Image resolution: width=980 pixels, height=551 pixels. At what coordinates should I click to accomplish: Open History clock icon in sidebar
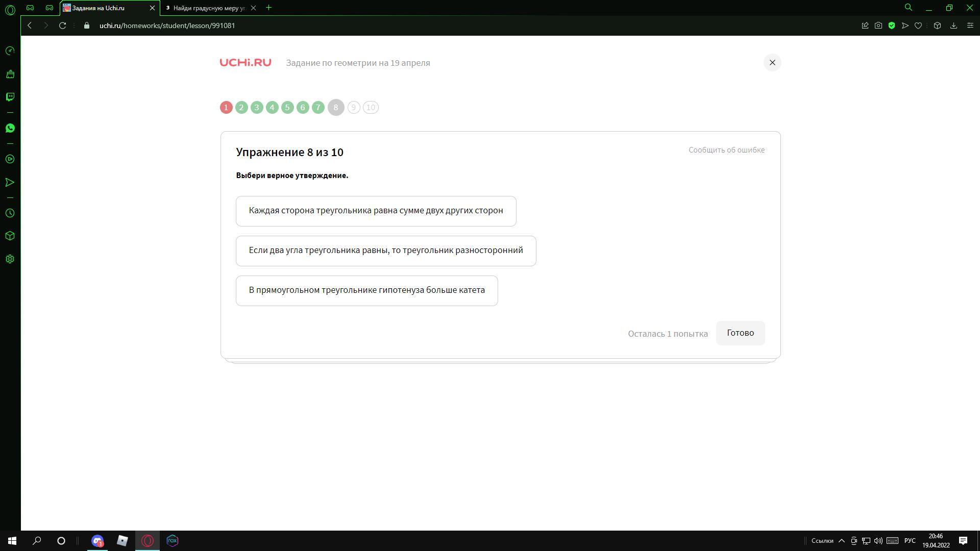tap(10, 213)
